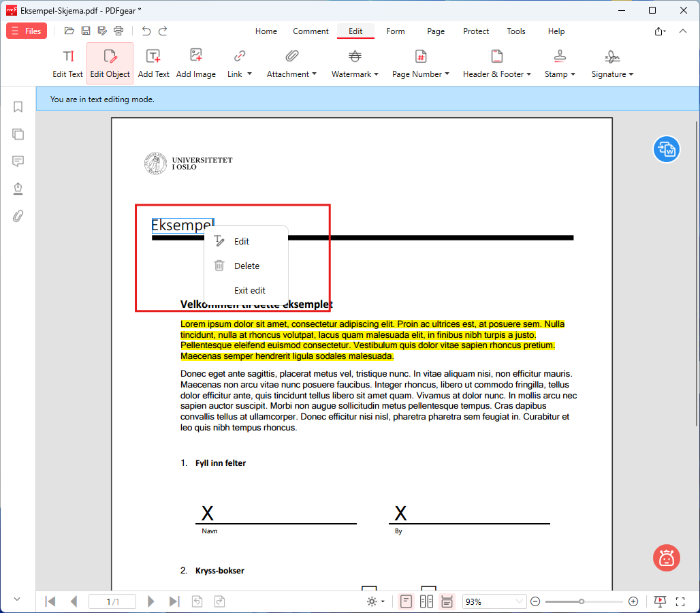Image resolution: width=700 pixels, height=613 pixels.
Task: Toggle continuous scrolling view
Action: click(x=447, y=602)
